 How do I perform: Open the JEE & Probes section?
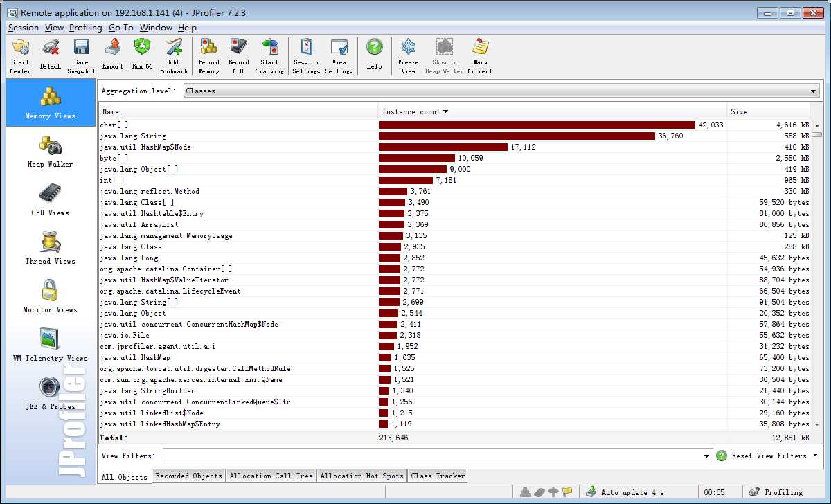coord(51,393)
